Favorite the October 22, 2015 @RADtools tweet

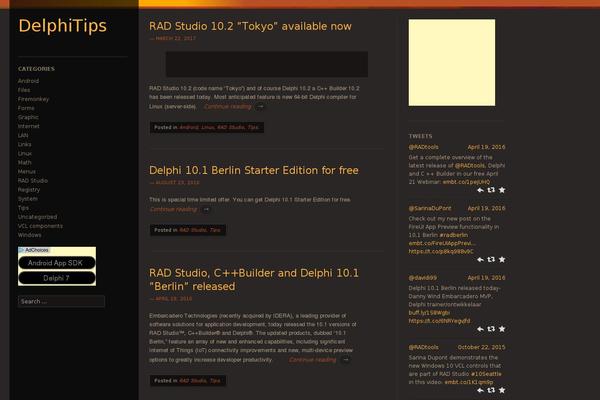click(x=502, y=390)
